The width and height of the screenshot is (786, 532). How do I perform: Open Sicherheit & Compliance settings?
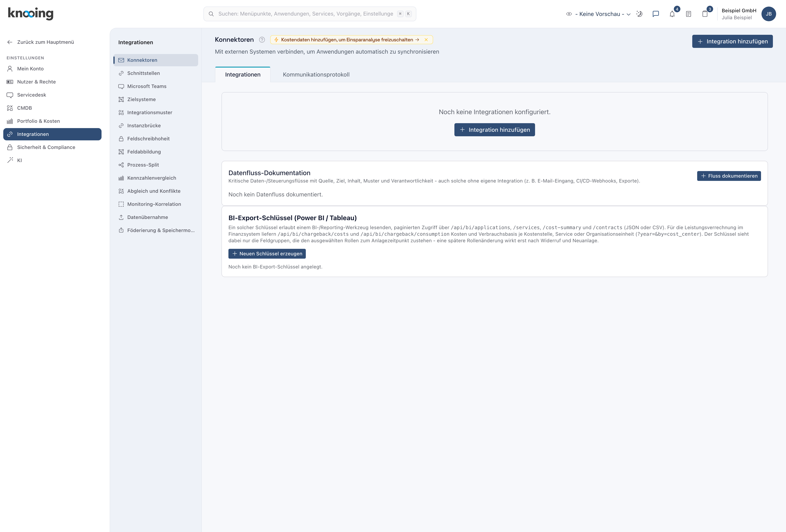coord(52,147)
